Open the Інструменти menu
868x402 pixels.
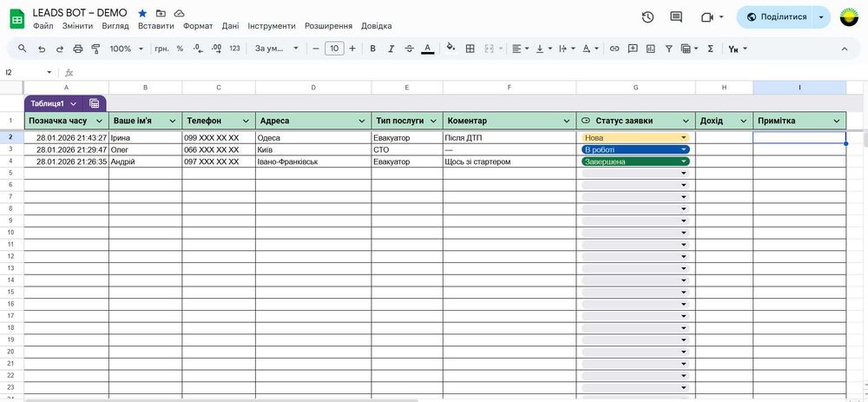click(272, 26)
